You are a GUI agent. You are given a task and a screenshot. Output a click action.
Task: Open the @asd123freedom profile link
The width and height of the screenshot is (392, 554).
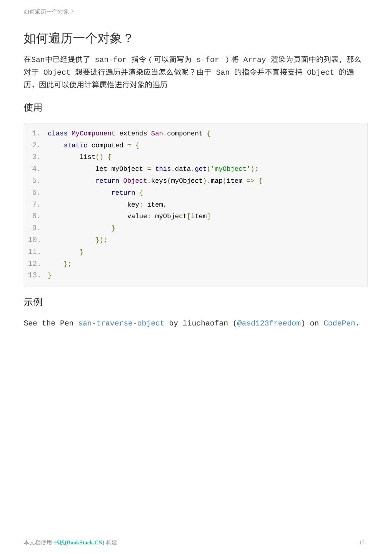(x=269, y=323)
